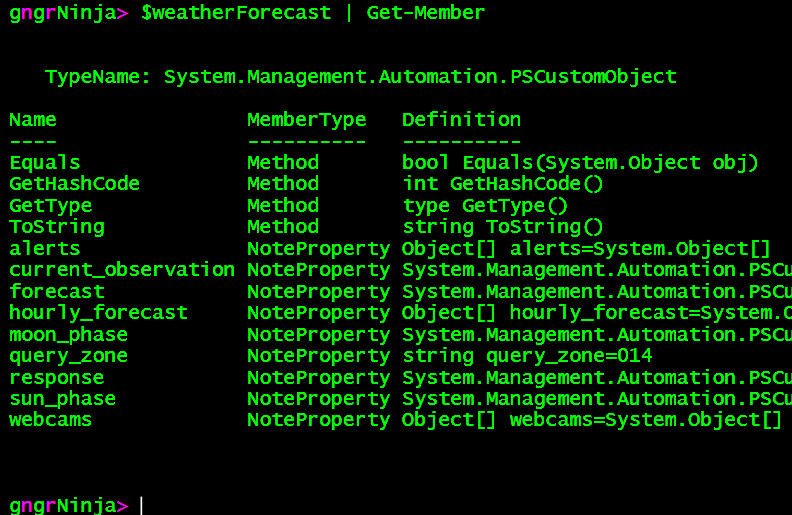Click the Equals entry in Name column
Viewport: 792px width, 515px height.
point(45,162)
